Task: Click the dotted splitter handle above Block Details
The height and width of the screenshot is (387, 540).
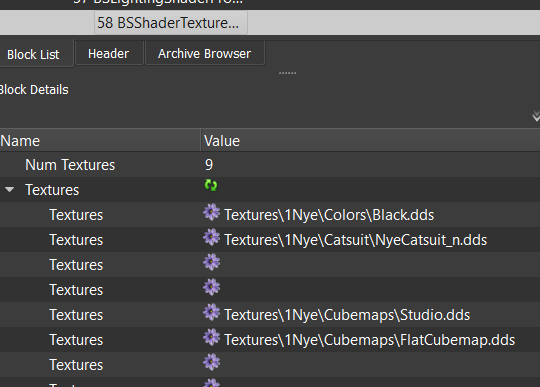Action: 287,73
